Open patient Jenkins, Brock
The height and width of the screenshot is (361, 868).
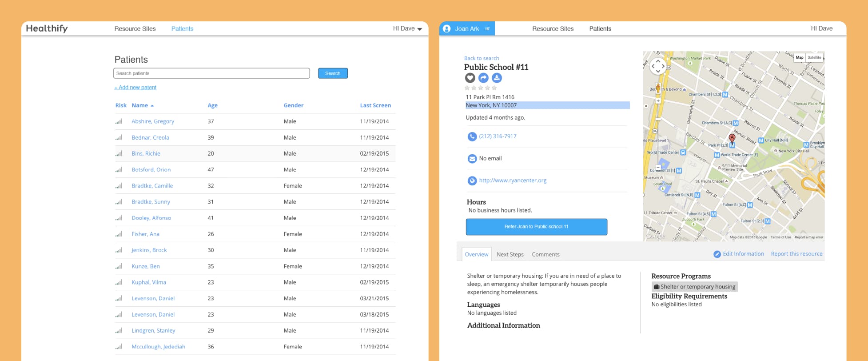point(149,250)
